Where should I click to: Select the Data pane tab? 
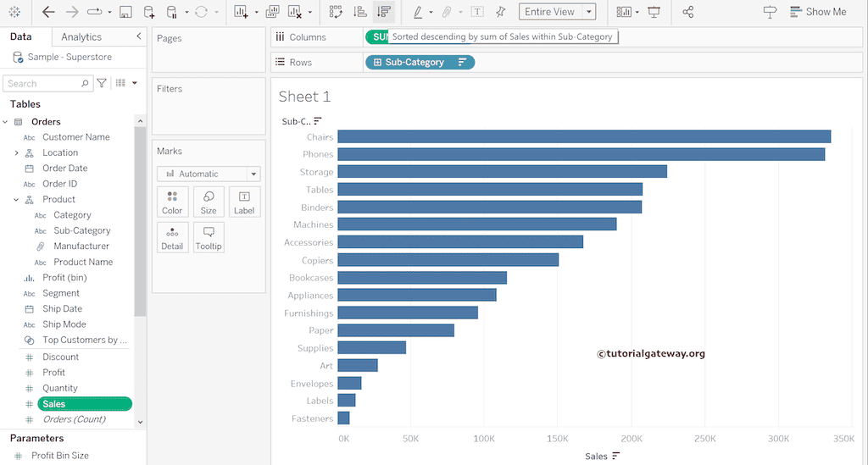point(21,37)
